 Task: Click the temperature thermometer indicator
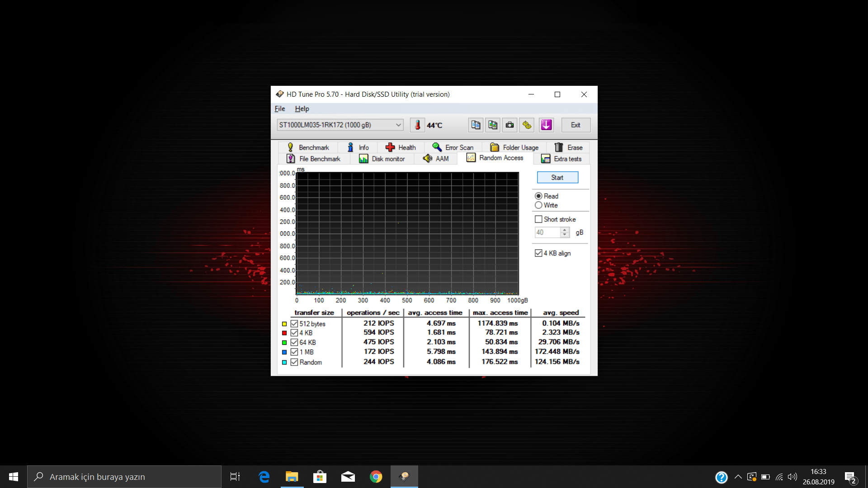418,125
